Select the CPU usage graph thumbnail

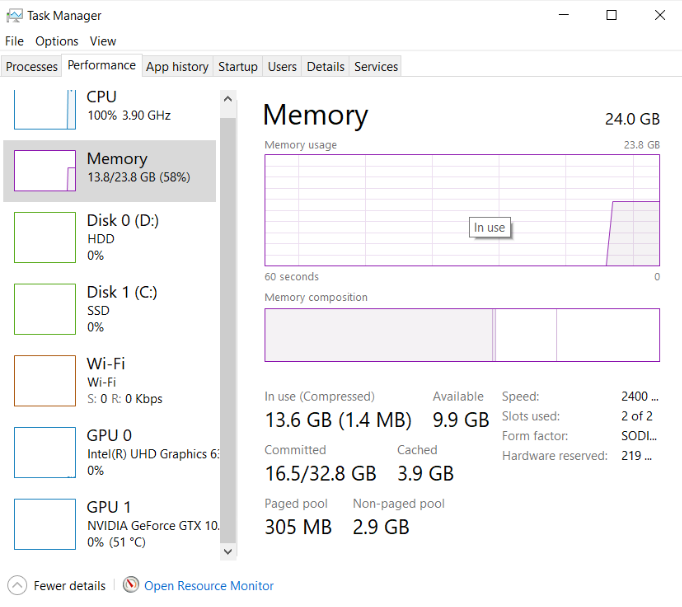click(45, 109)
